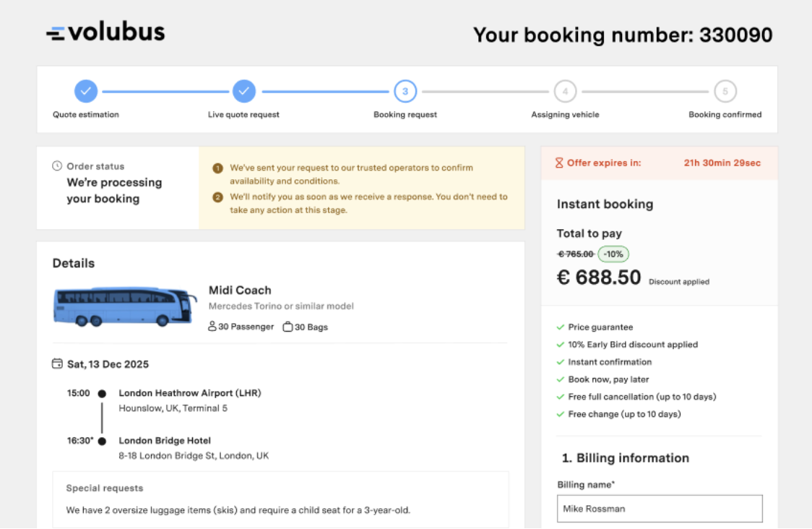812x529 pixels.
Task: Select the completed Live quote request step
Action: click(x=244, y=91)
